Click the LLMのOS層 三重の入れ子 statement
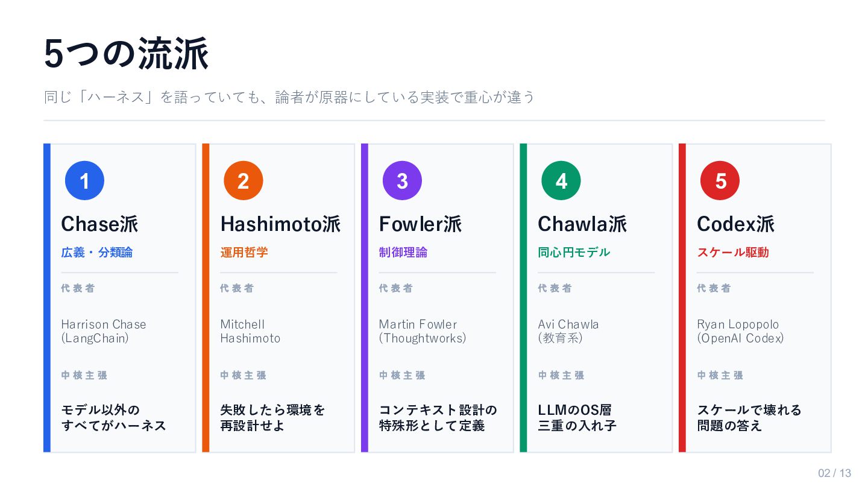The image size is (868, 489). (577, 418)
